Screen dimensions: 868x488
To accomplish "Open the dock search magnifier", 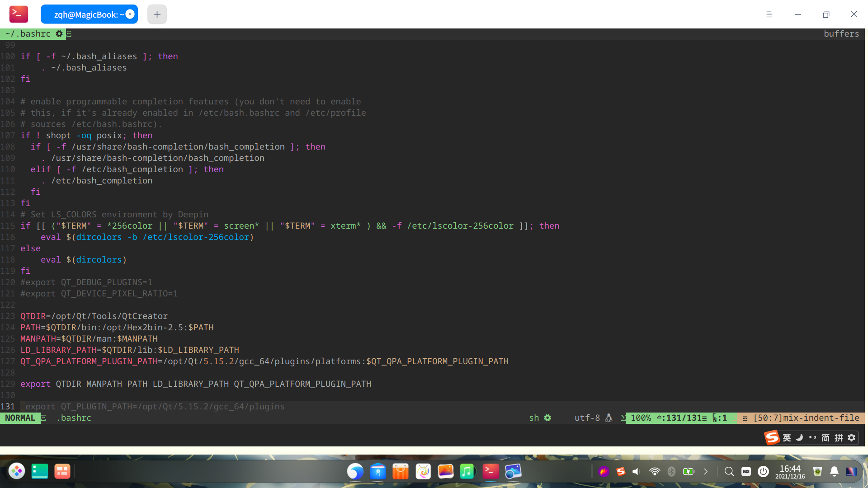I will pos(729,472).
